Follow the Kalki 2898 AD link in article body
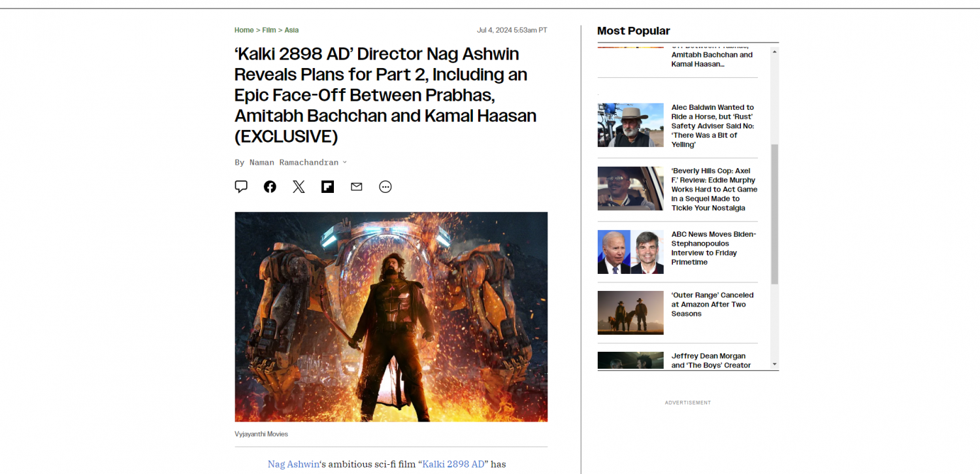980x474 pixels. [453, 464]
